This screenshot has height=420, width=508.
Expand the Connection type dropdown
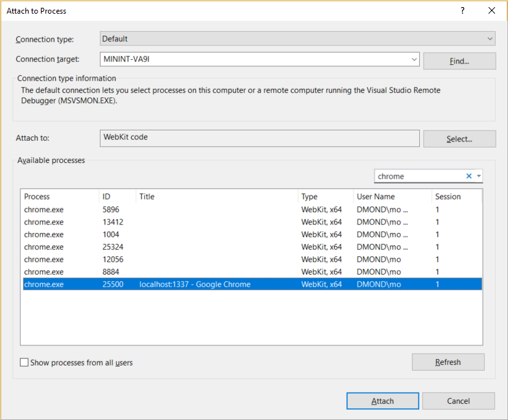pos(490,39)
